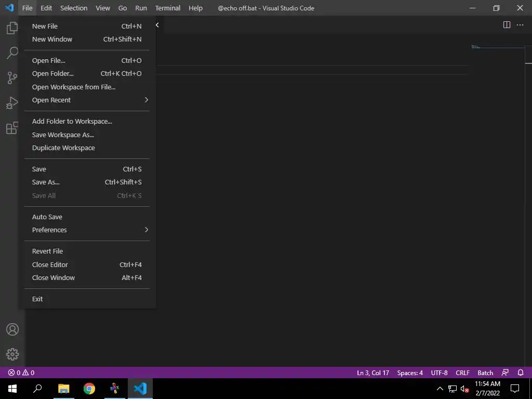Split the editor to the right
The height and width of the screenshot is (399, 532).
coord(507,25)
